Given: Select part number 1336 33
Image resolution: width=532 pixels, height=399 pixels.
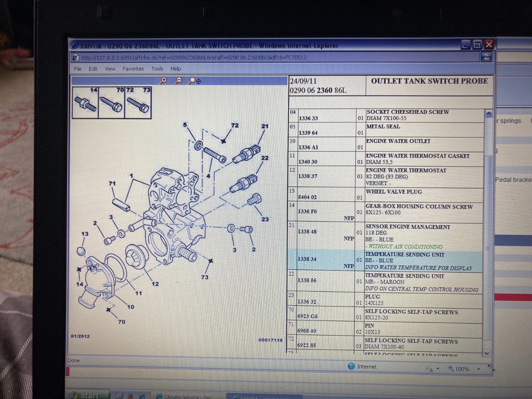Looking at the screenshot, I should coord(308,118).
